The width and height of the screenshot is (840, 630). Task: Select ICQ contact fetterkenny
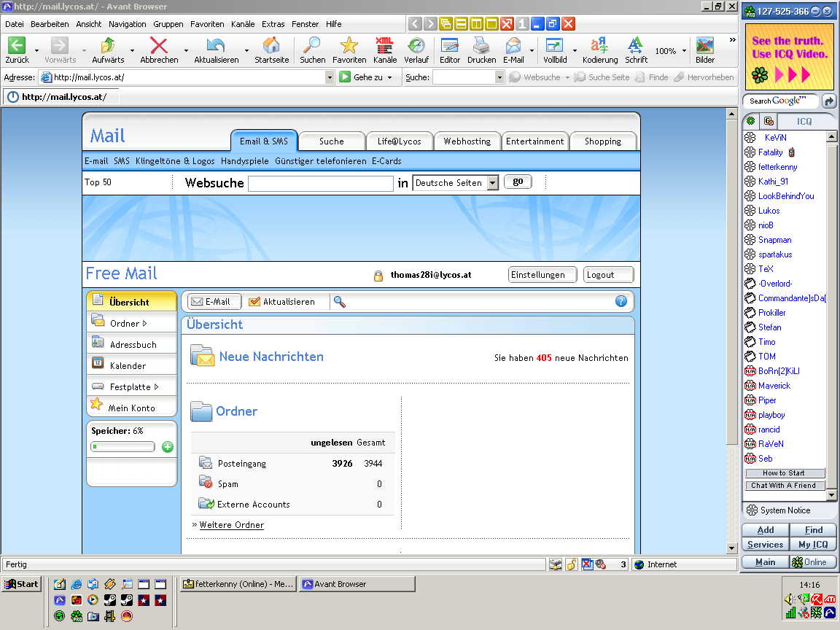[x=777, y=166]
